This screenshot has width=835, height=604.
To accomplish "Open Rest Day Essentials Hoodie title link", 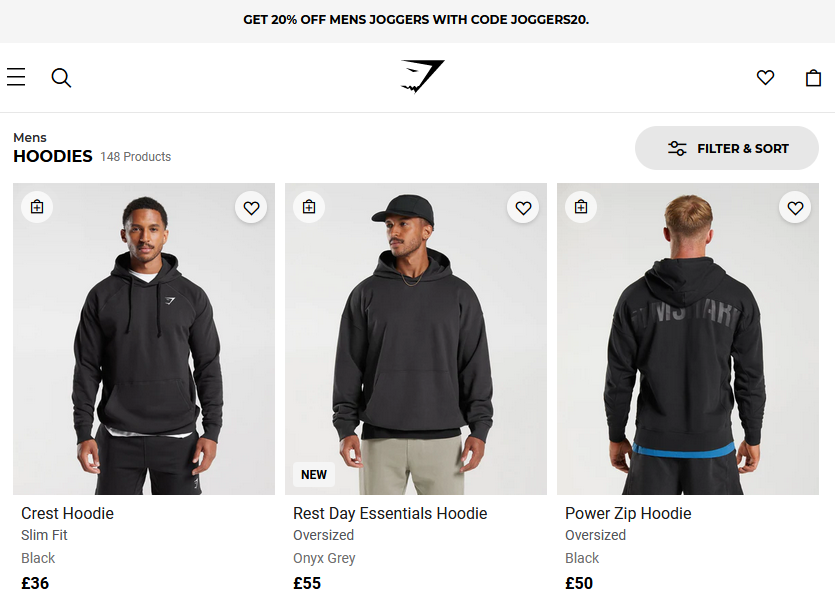I will point(390,513).
